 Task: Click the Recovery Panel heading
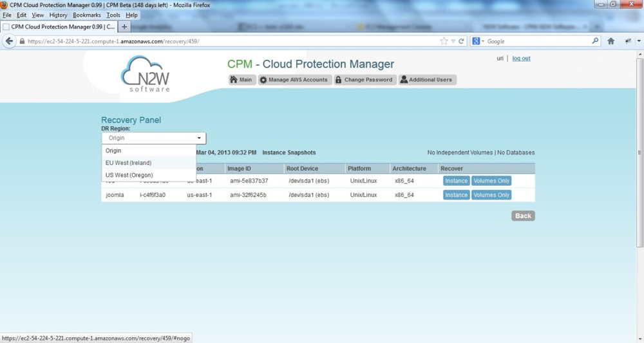[x=131, y=120]
